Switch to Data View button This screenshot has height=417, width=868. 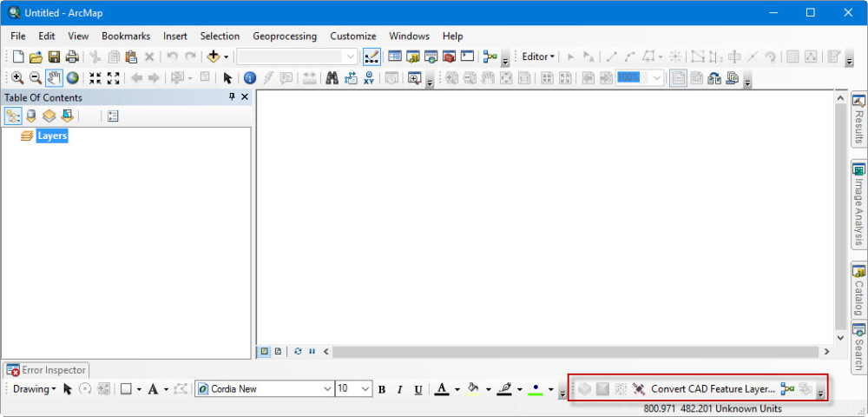coord(265,351)
